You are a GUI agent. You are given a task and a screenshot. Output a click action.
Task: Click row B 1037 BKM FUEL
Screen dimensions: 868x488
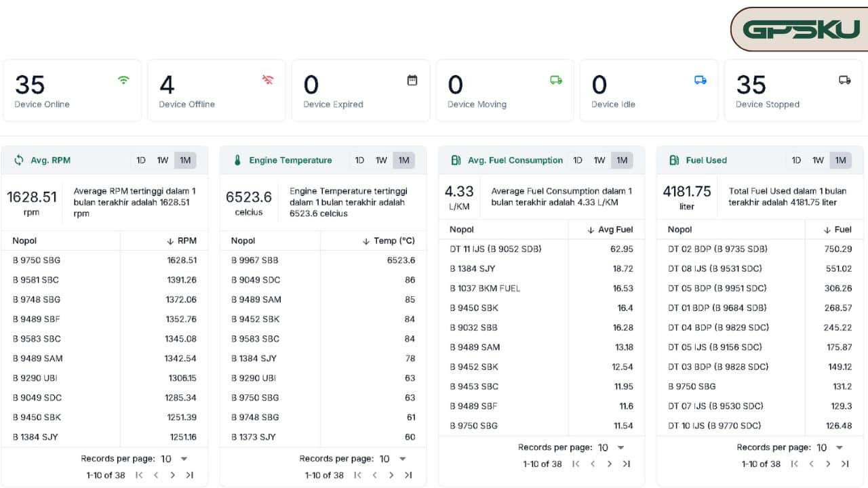pyautogui.click(x=542, y=288)
